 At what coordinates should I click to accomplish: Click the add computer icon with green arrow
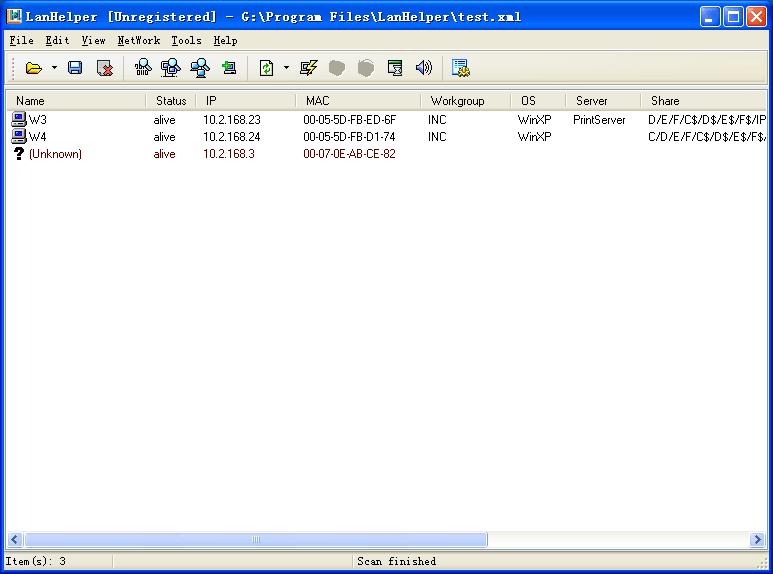(229, 68)
